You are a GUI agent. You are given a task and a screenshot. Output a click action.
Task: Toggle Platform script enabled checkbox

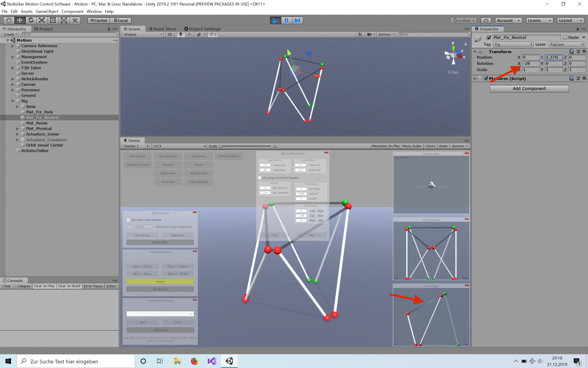tap(486, 78)
